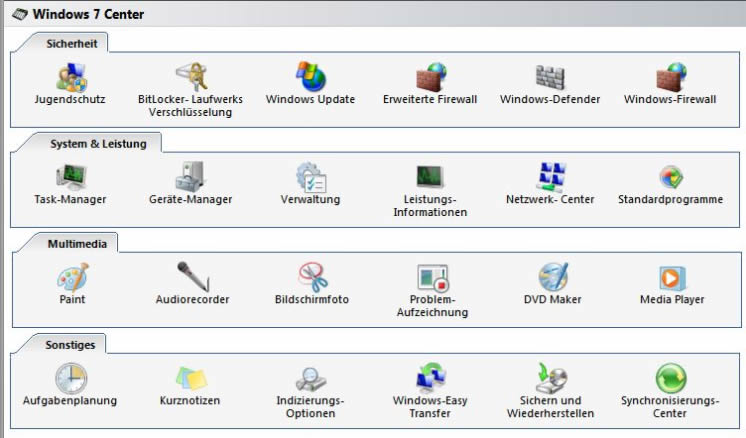The width and height of the screenshot is (746, 438).
Task: Launch DVD Maker
Action: [x=553, y=277]
